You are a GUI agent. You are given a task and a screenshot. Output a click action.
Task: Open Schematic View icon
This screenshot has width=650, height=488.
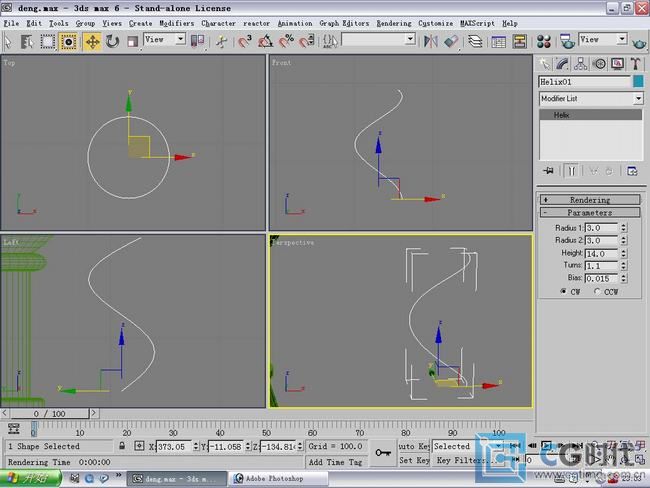(x=519, y=41)
